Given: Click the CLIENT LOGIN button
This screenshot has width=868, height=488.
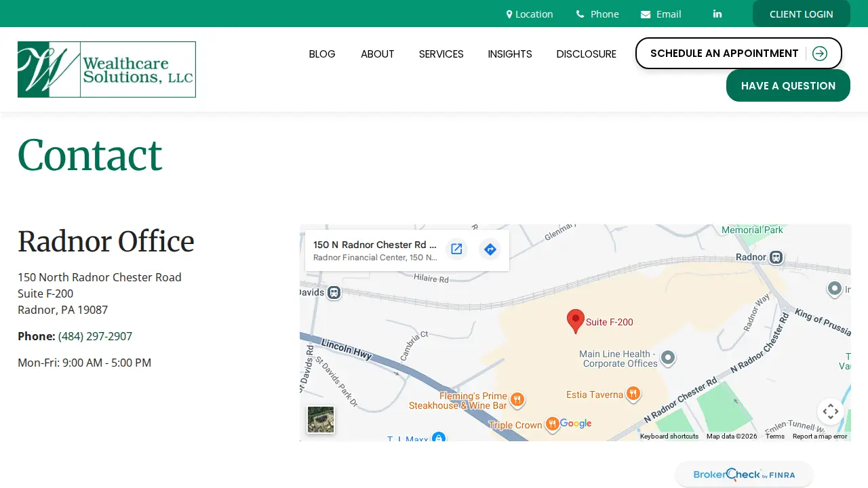Looking at the screenshot, I should click(802, 14).
